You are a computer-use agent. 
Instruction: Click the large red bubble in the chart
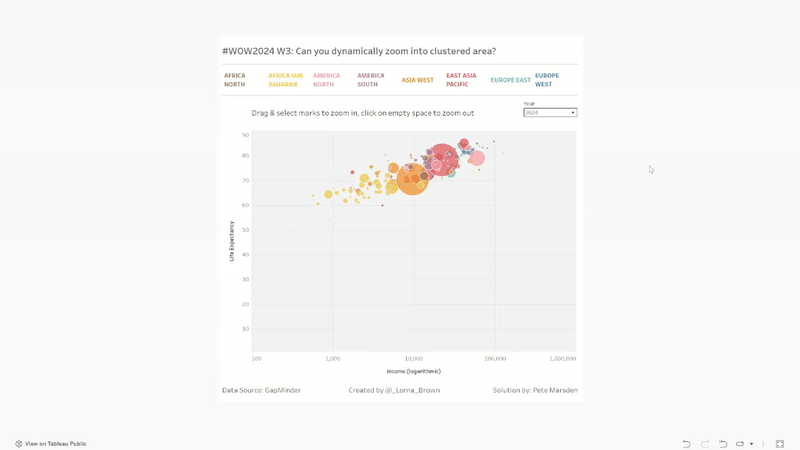click(x=443, y=160)
